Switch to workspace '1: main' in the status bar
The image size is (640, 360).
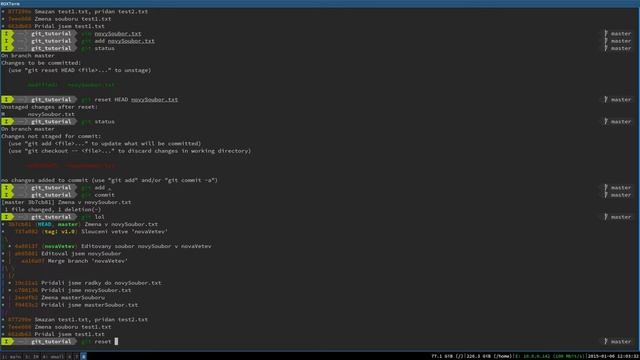pyautogui.click(x=11, y=356)
